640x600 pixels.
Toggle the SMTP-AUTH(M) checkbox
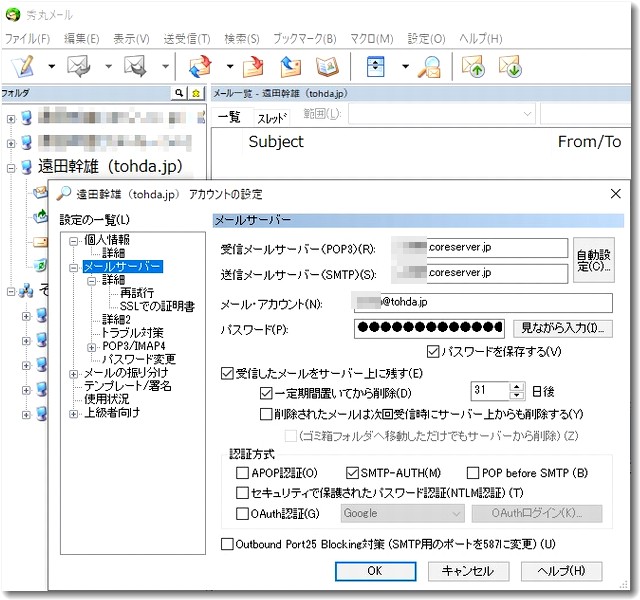point(352,472)
